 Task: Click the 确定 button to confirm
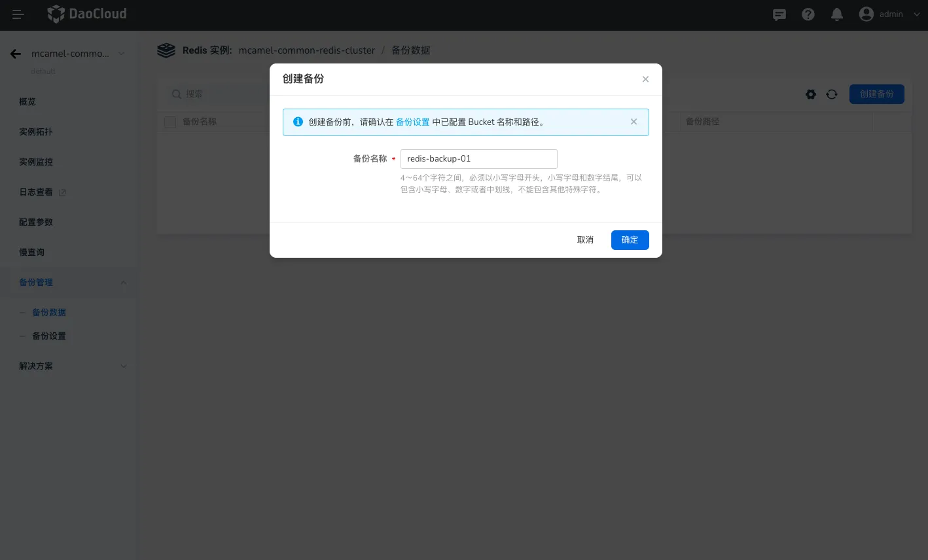(630, 240)
